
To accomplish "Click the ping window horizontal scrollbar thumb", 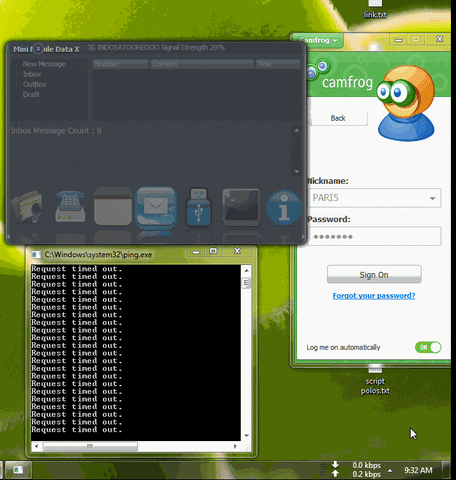I will pos(90,446).
